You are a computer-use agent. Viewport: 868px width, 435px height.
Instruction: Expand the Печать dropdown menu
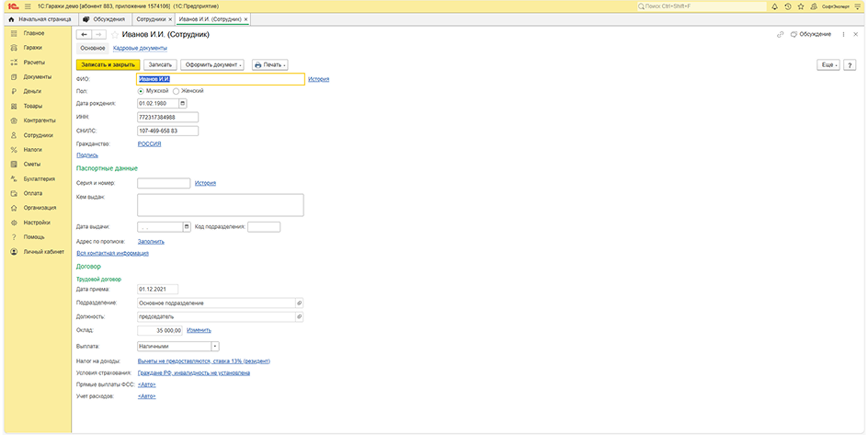point(269,65)
